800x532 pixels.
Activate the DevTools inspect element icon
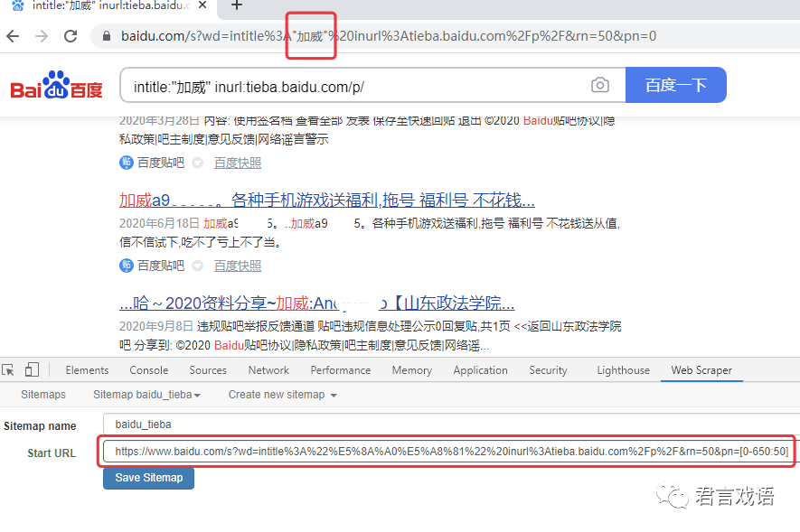[8, 370]
